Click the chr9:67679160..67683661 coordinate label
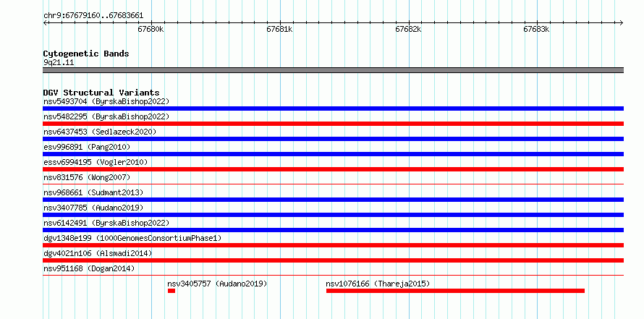This screenshot has height=319, width=644. (93, 16)
